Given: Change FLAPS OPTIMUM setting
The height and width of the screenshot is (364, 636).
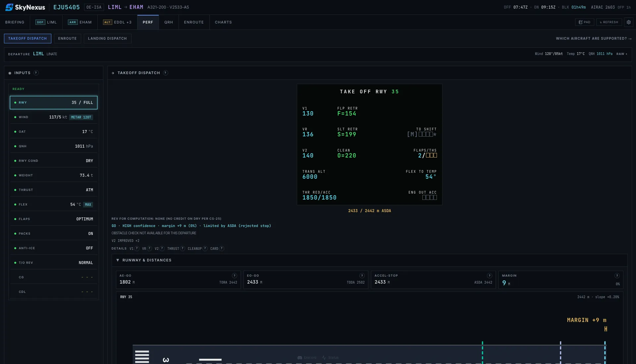Looking at the screenshot, I should [54, 219].
